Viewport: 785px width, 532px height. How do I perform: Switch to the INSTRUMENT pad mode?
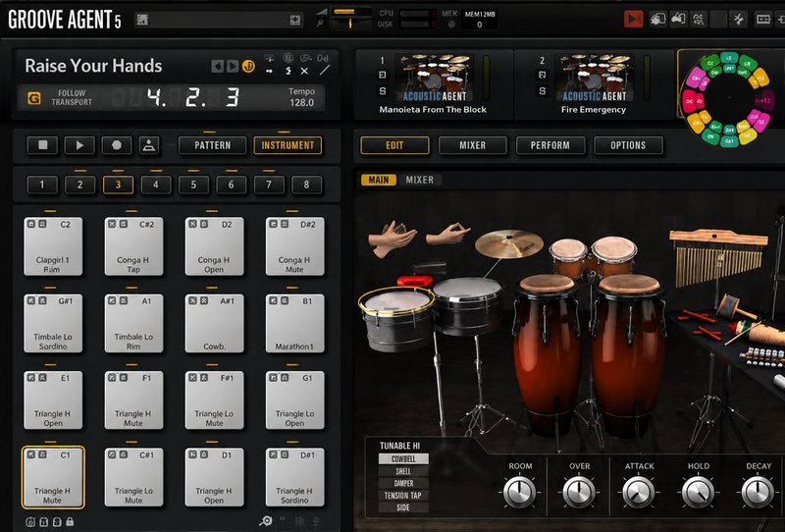(x=288, y=145)
